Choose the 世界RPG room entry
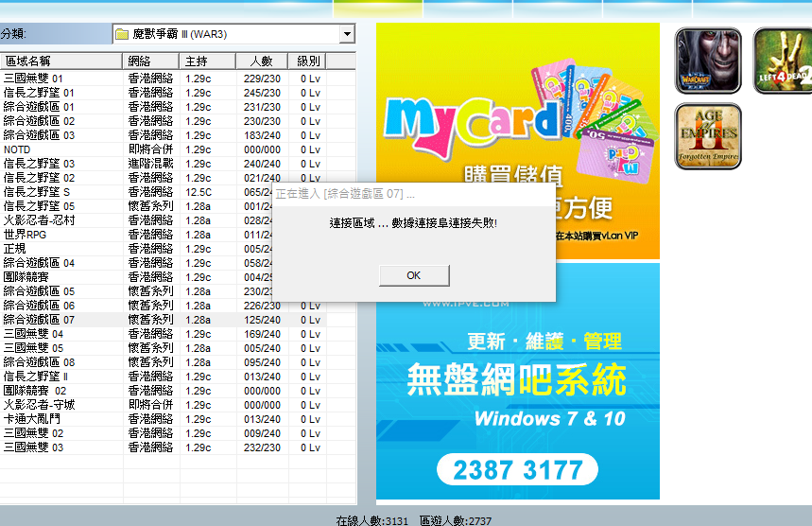The width and height of the screenshot is (812, 526). pos(26,235)
